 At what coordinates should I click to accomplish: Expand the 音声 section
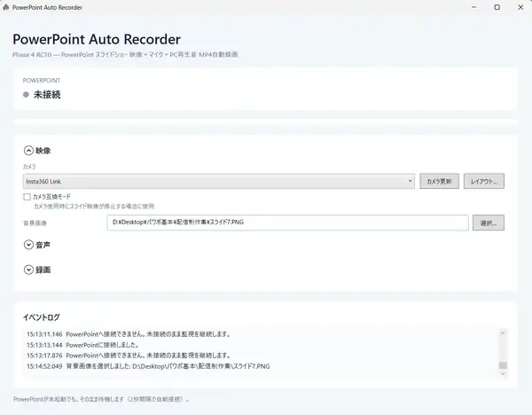pos(29,245)
